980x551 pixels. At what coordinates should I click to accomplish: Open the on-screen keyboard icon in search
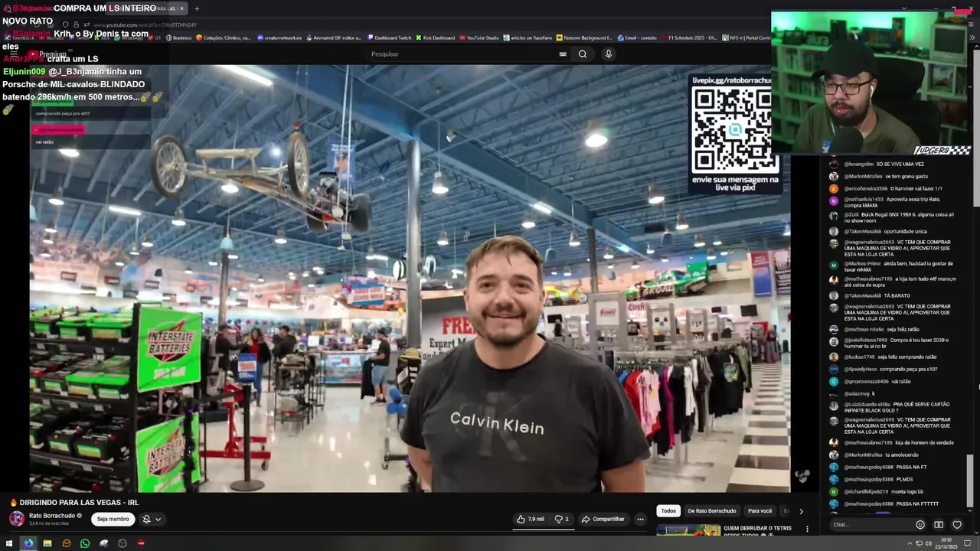pos(563,54)
